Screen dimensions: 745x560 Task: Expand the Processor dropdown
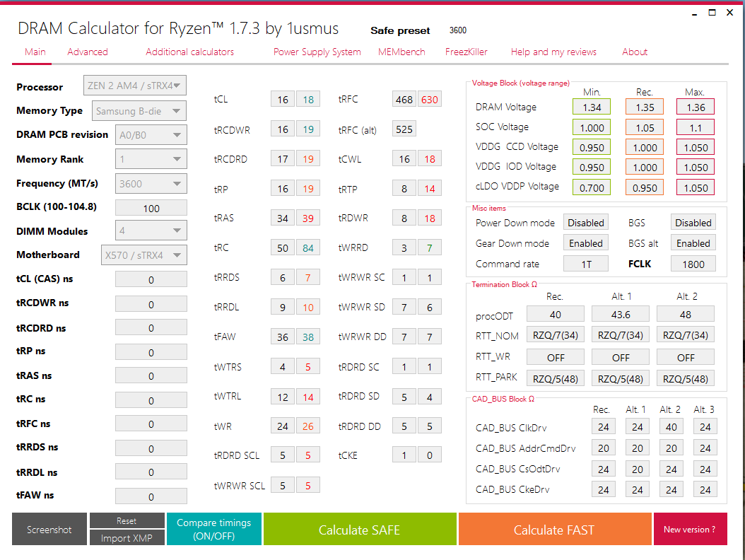click(x=135, y=86)
